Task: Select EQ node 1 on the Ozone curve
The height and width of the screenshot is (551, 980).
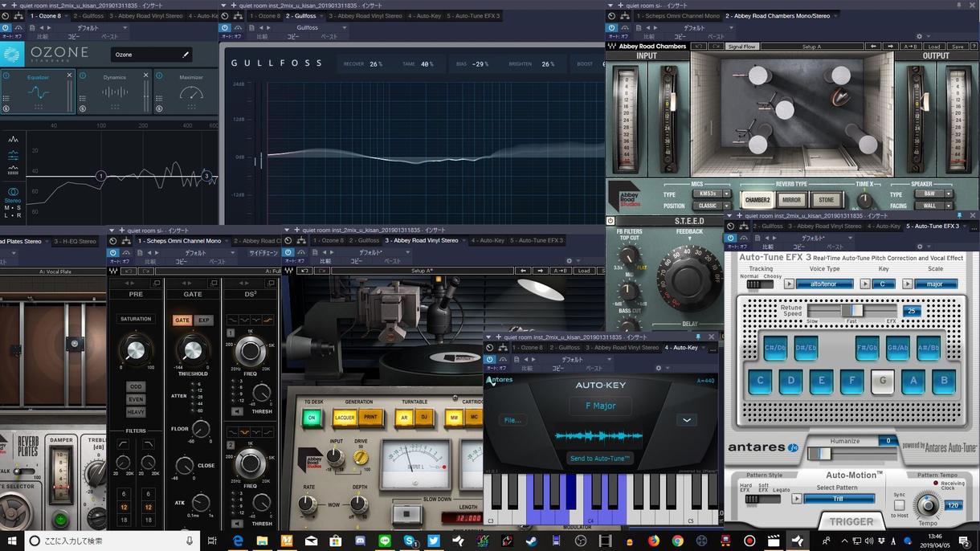Action: (100, 175)
